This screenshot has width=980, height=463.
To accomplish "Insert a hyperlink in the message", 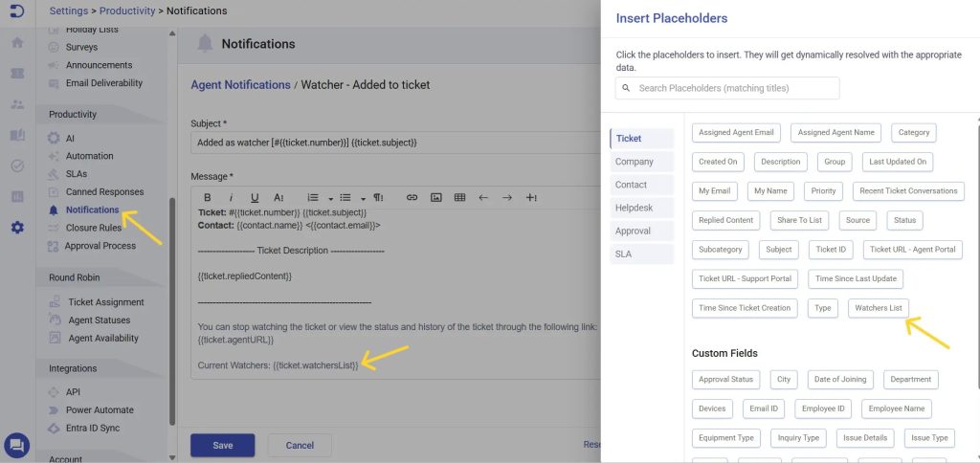I will [x=412, y=197].
